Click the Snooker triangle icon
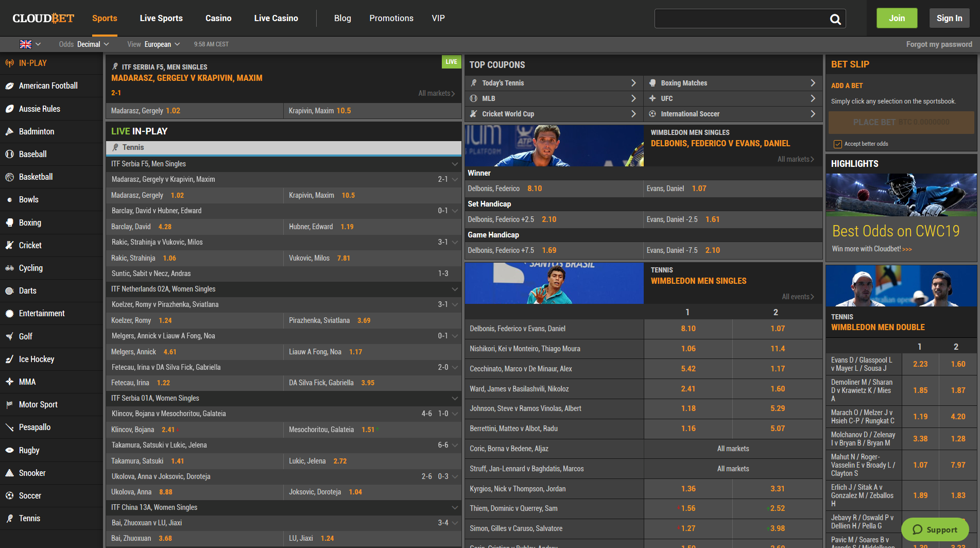The image size is (980, 548). (x=9, y=473)
